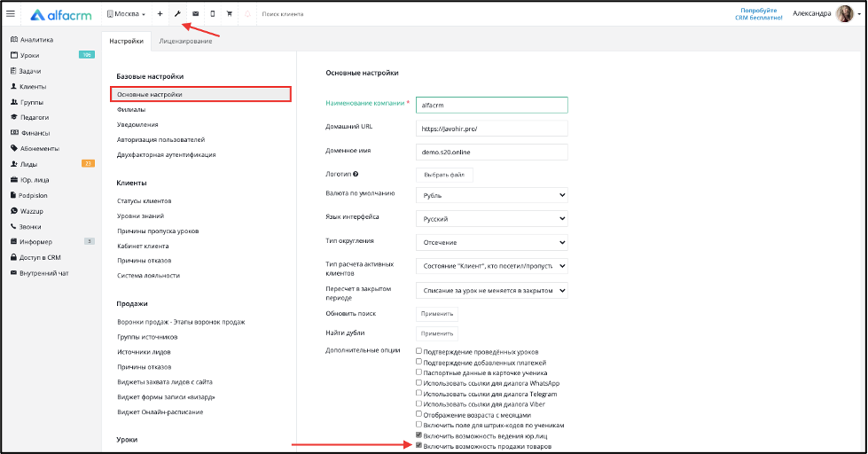Select Филиалы in base settings list
The height and width of the screenshot is (454, 868).
click(131, 110)
